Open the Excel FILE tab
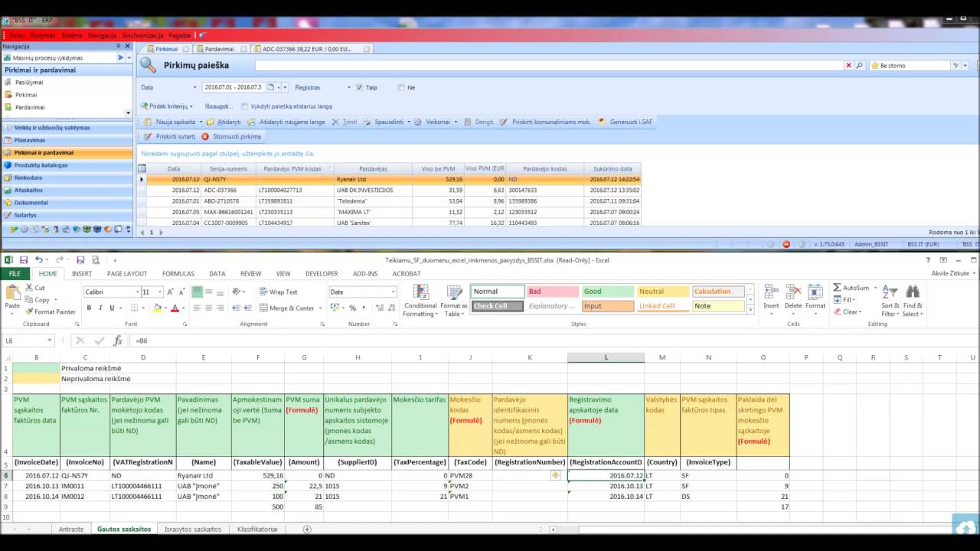 point(15,273)
